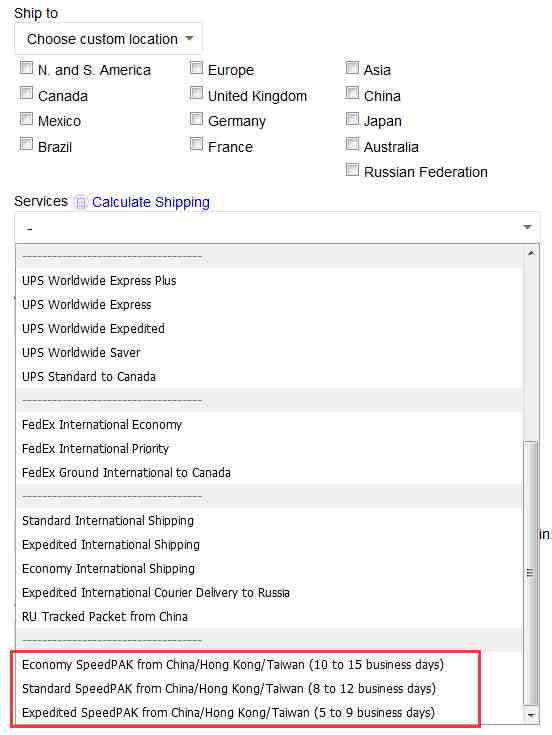Select Economy SpeedPAK 10 to 15 days
The width and height of the screenshot is (552, 735).
(269, 665)
